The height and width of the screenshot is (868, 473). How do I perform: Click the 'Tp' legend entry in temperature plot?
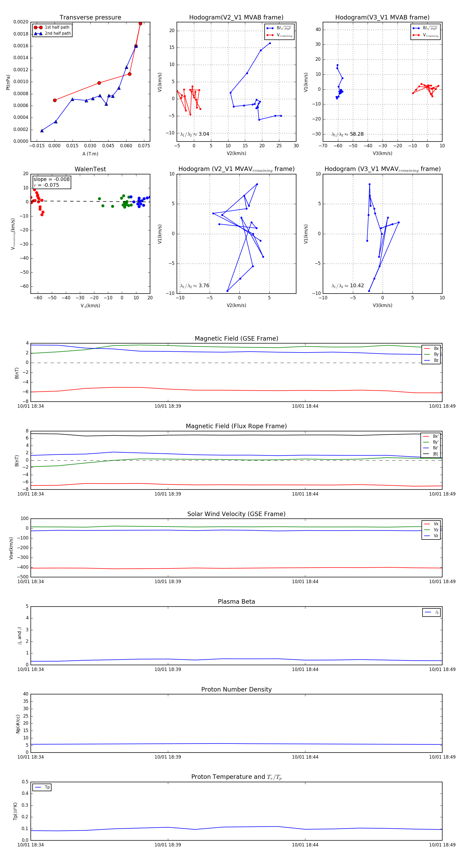42,788
